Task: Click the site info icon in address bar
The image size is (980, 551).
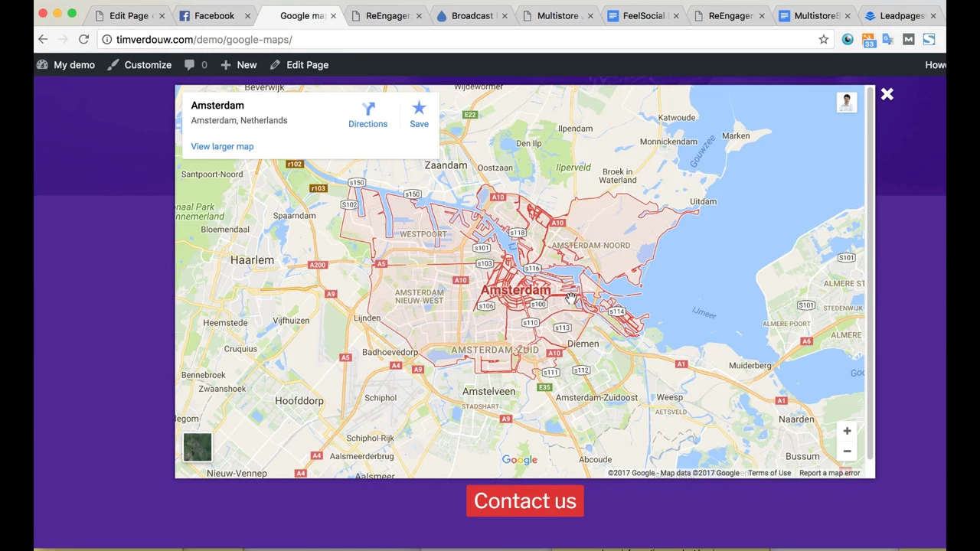Action: pyautogui.click(x=106, y=39)
